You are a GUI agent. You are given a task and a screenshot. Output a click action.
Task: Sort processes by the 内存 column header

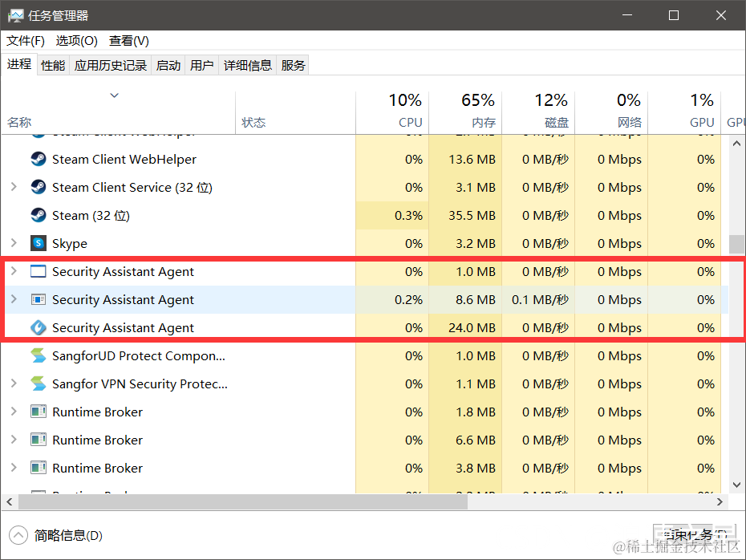465,112
